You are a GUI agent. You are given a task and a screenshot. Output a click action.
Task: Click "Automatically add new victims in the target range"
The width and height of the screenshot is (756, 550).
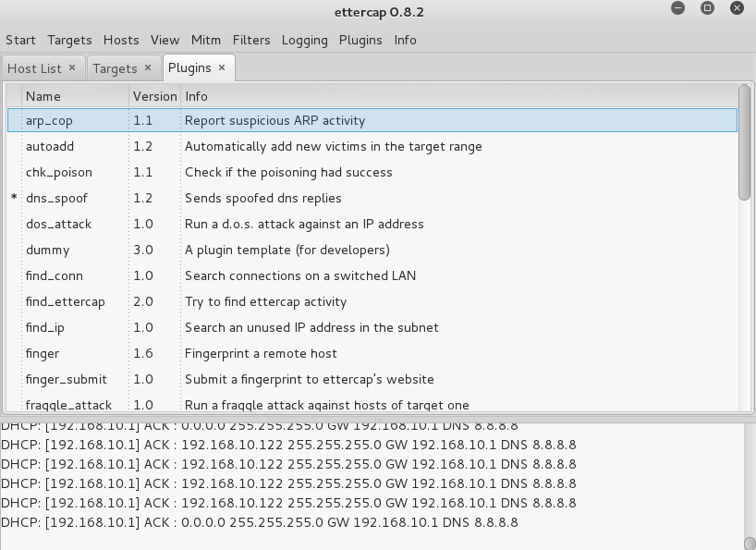point(333,147)
